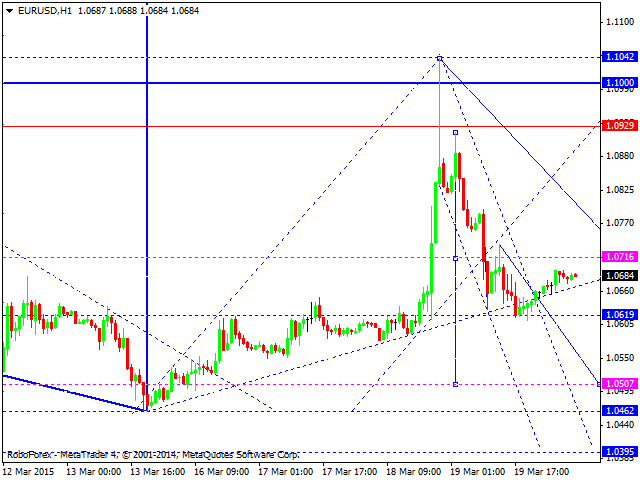Click the magenta 1.0507 price label

point(620,384)
